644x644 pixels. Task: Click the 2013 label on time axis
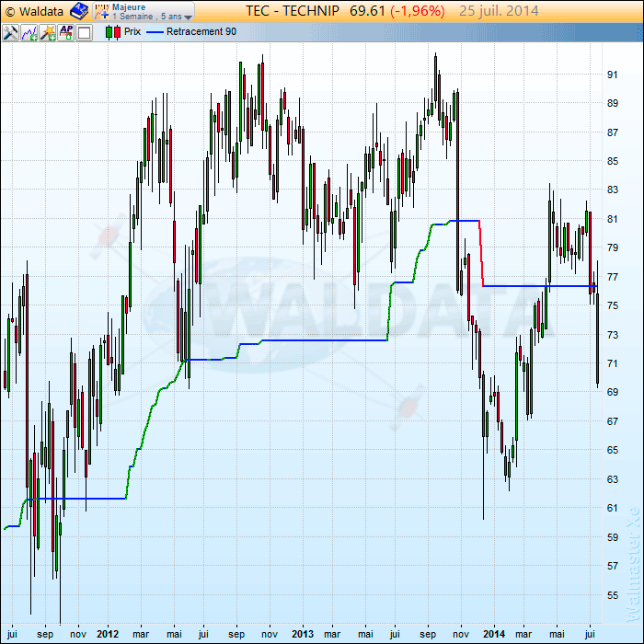pos(303,634)
